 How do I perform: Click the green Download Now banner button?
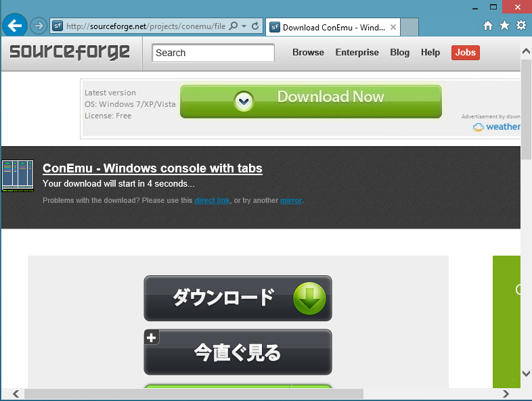pyautogui.click(x=311, y=101)
